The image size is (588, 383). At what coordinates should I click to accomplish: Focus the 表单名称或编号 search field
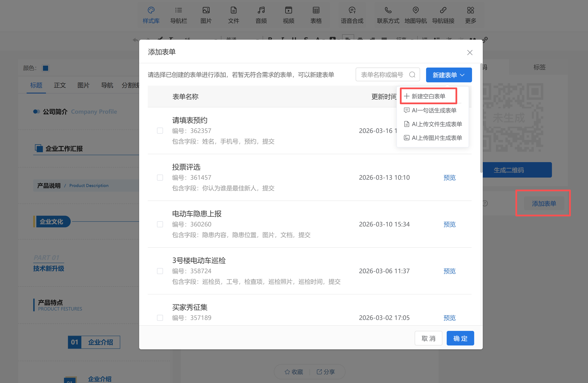coord(382,75)
